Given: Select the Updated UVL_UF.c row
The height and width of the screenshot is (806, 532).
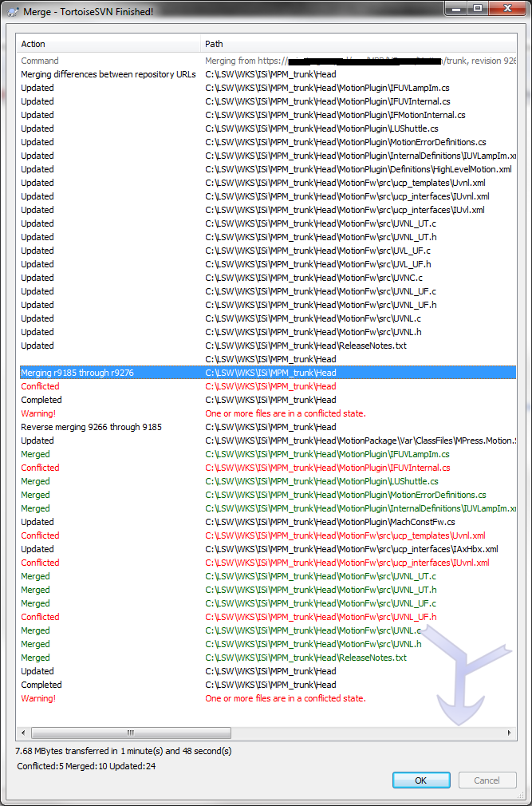Looking at the screenshot, I should pos(266,251).
